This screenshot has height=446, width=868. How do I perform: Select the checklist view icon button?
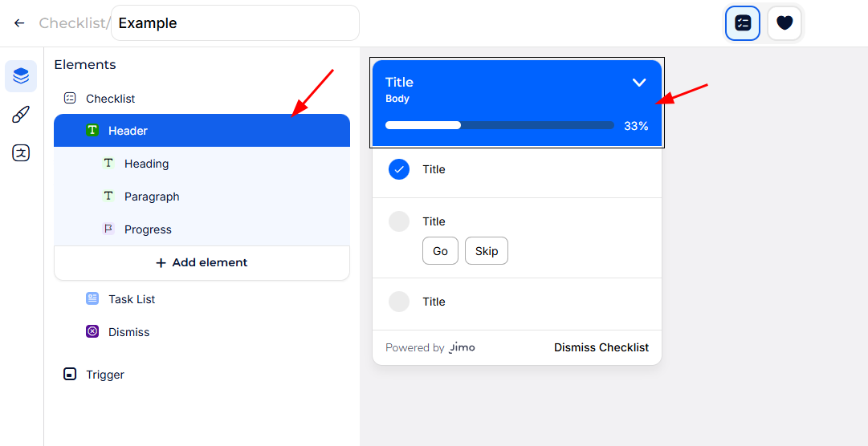point(743,23)
